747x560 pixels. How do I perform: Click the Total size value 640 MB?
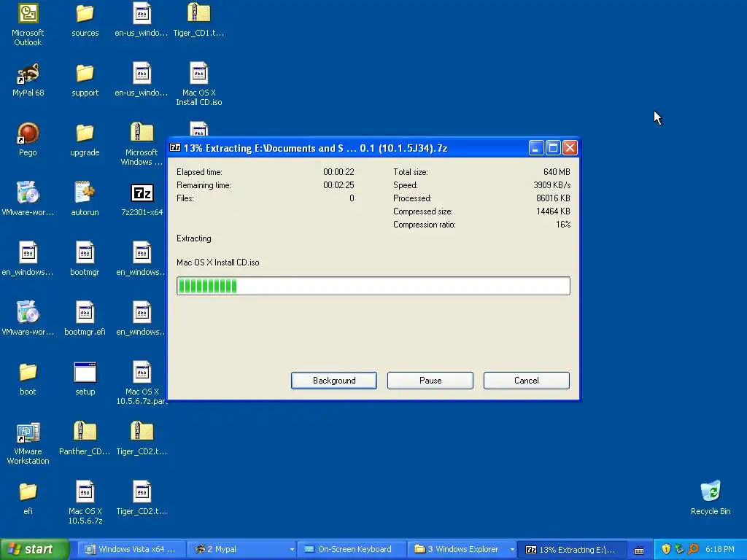[557, 172]
